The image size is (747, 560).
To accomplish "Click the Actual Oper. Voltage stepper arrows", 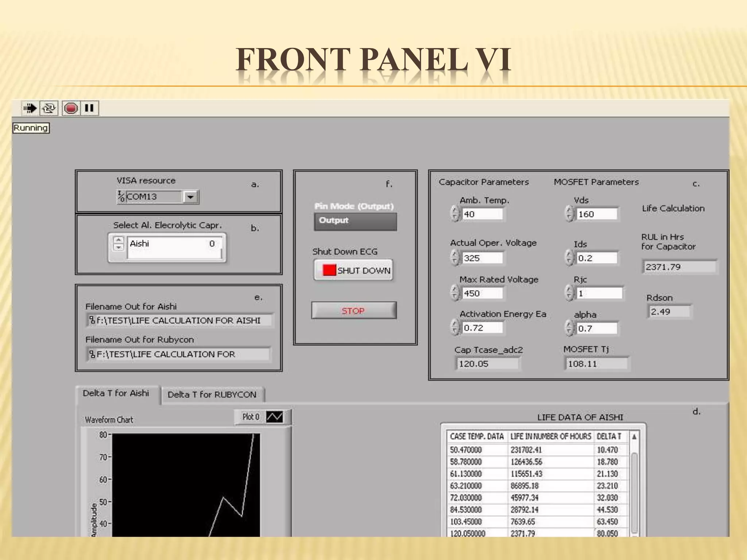I will (455, 257).
